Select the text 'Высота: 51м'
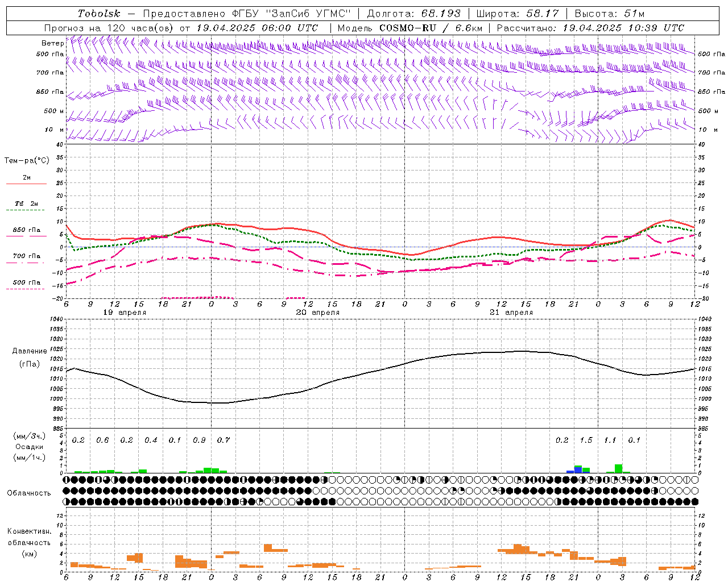 click(x=610, y=14)
